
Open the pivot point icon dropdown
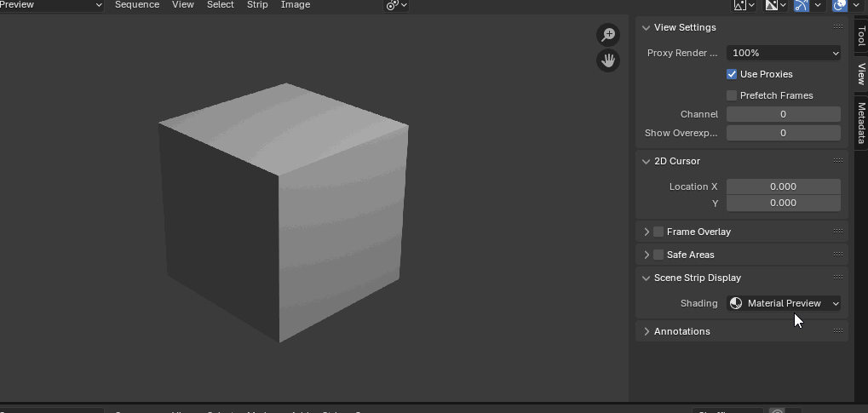(x=396, y=5)
